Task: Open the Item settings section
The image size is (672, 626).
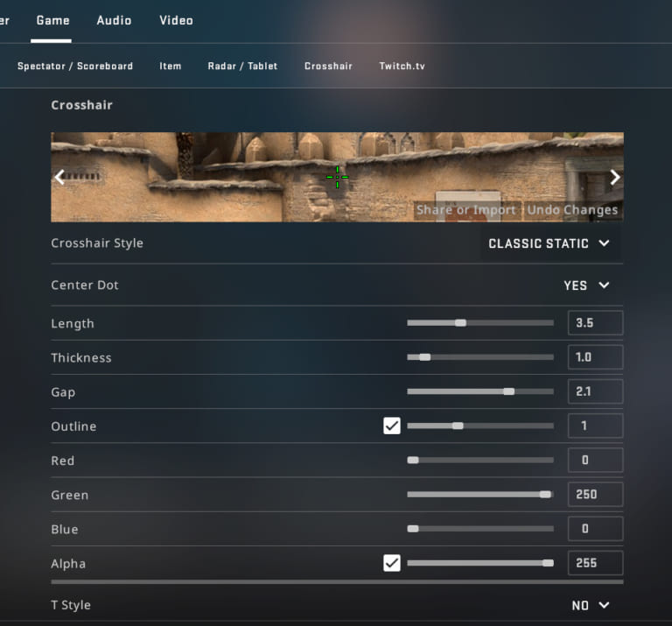Action: point(170,66)
